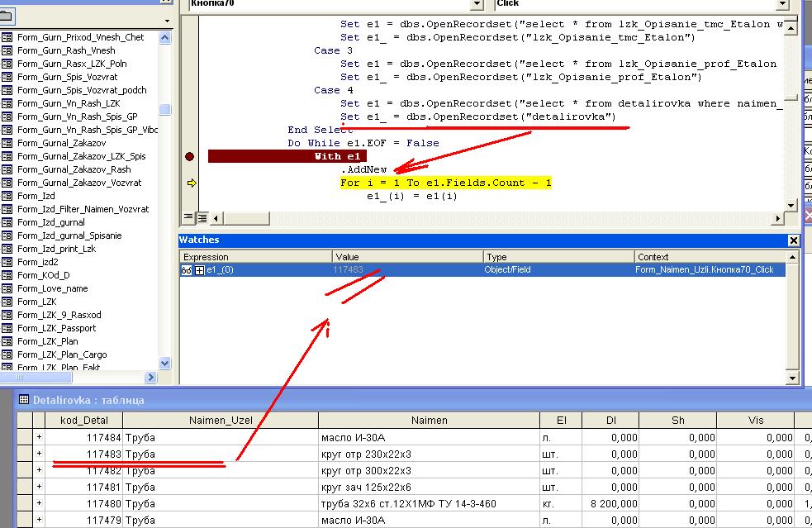
Task: Select Form_Gurnal_Zakazov_LZK_Spis in list
Action: tap(81, 156)
